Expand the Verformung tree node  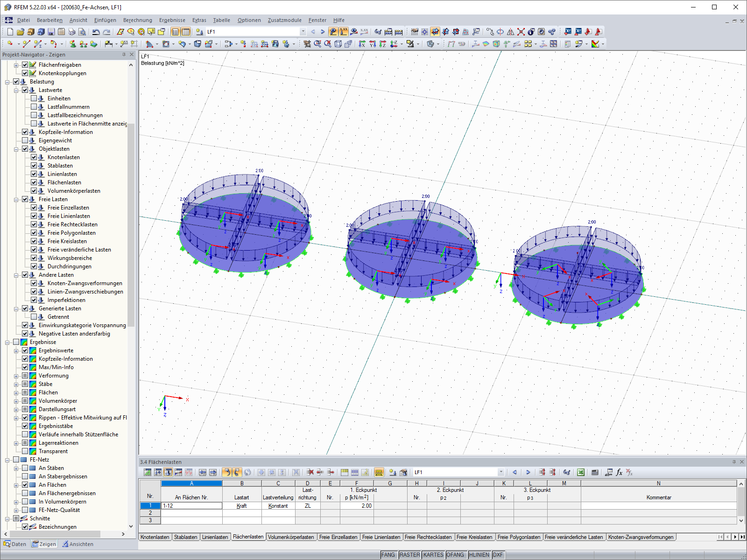[15, 376]
